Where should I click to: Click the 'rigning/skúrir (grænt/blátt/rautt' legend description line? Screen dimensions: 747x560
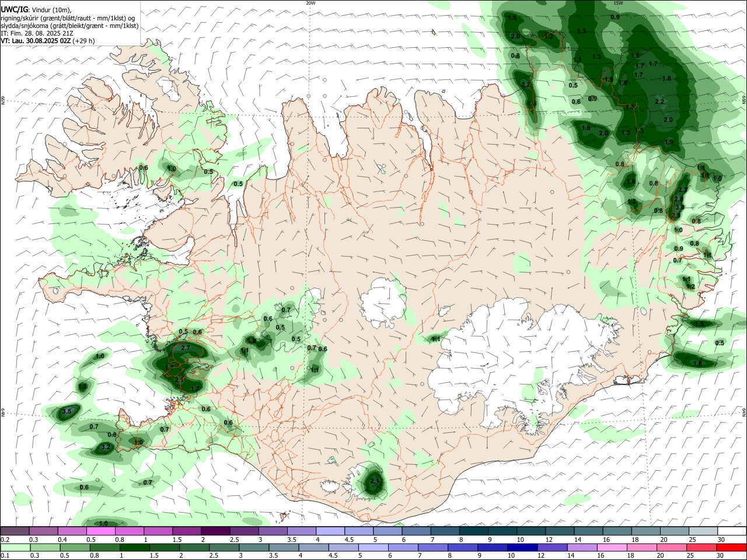68,18
